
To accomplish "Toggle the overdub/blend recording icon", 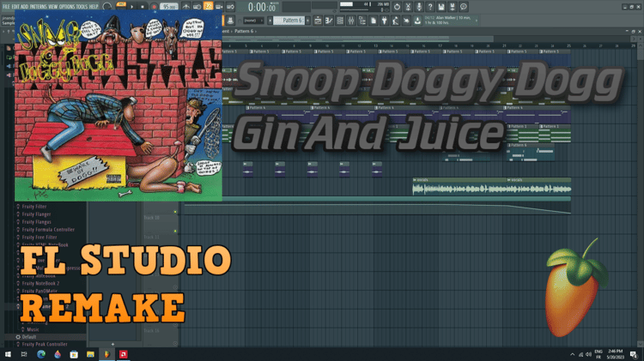I will click(x=219, y=7).
